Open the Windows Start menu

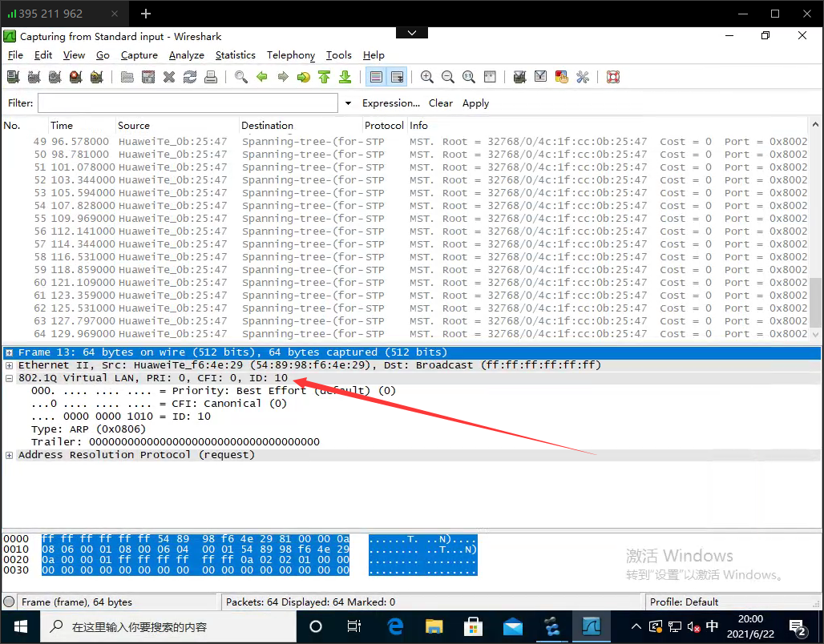point(21,626)
